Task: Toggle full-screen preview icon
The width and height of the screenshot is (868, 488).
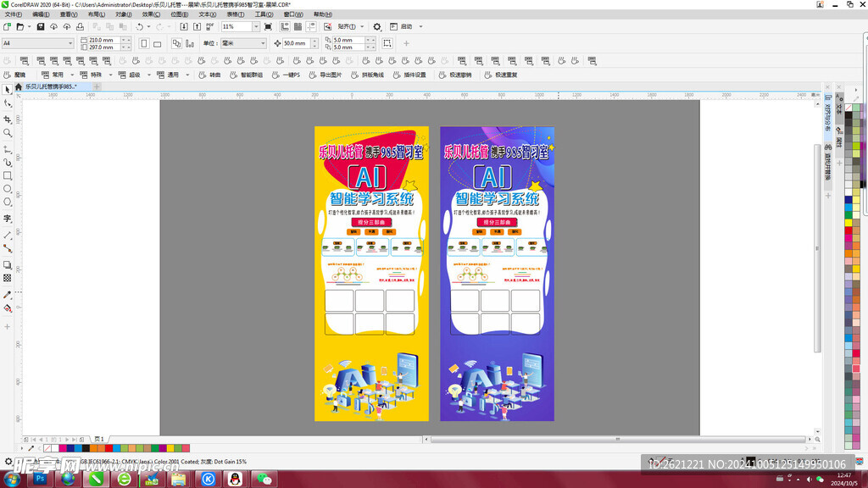Action: coord(269,26)
